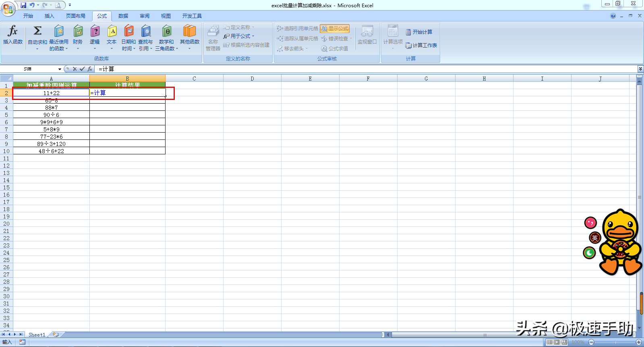This screenshot has width=644, height=347.
Task: Click 开始计算 button
Action: (x=419, y=32)
